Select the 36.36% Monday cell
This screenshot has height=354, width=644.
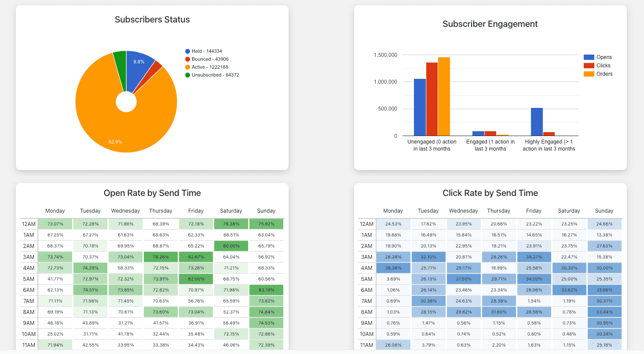point(393,268)
